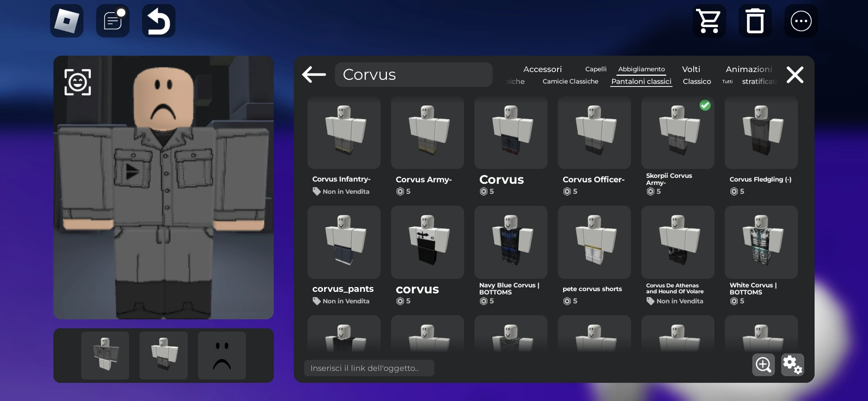Select the equipped frowning face thumbnail

tap(221, 355)
